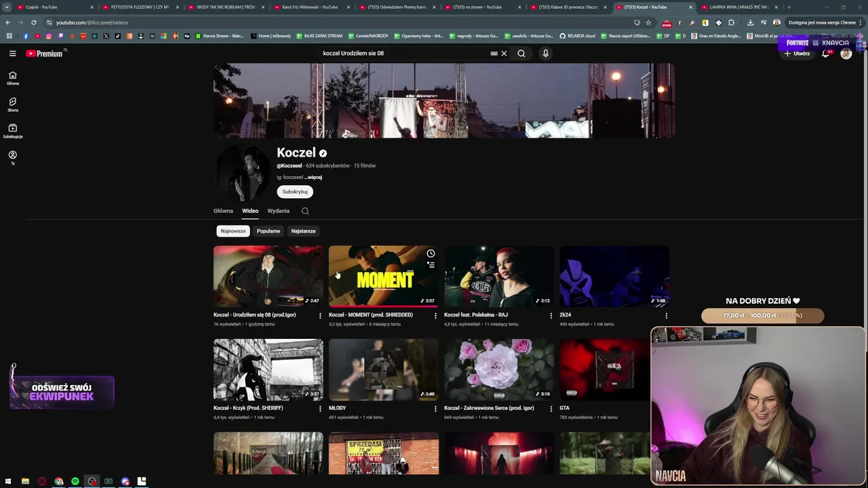Open Subskrypcje in the sidebar
868x488 pixels.
[12, 131]
